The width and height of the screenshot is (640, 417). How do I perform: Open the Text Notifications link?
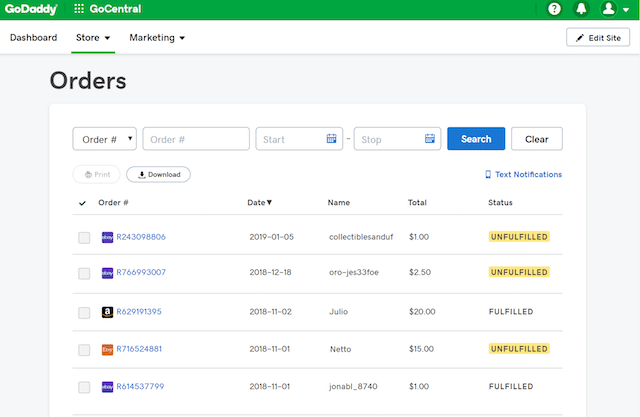[523, 174]
